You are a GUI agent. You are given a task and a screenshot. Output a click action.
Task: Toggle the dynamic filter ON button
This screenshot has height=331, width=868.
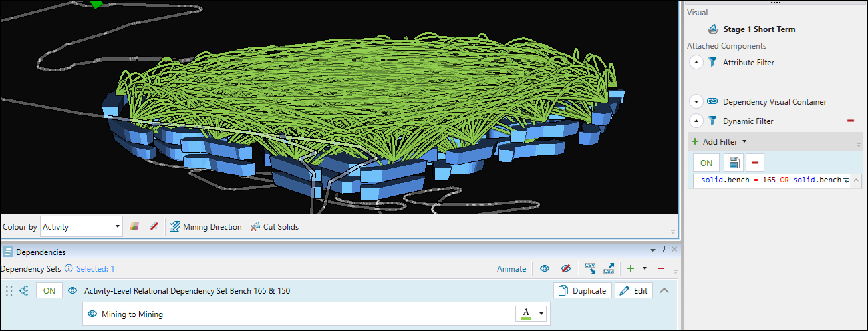click(x=706, y=163)
